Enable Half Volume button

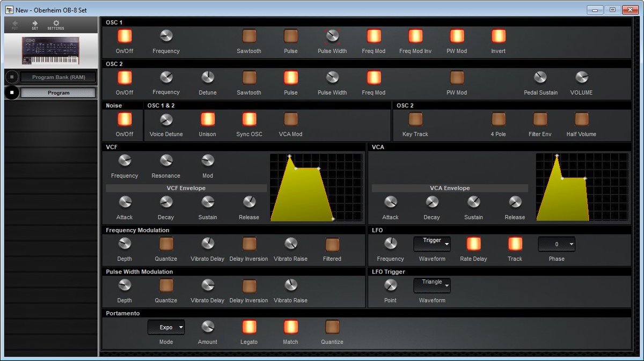(x=582, y=119)
